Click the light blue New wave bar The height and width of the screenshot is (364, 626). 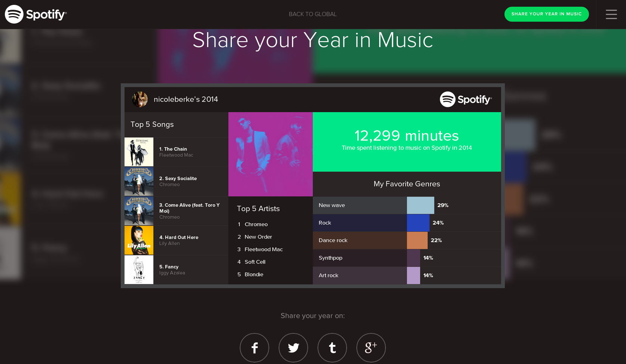click(420, 205)
